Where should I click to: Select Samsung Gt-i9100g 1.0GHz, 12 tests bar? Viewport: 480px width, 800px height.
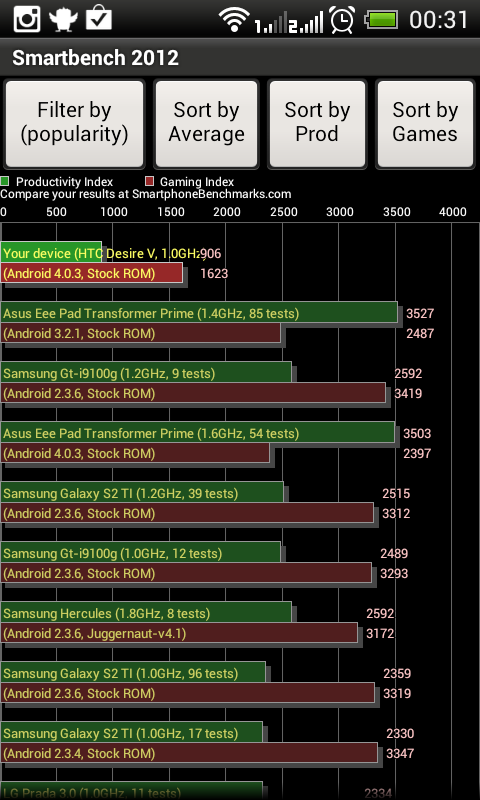(140, 553)
